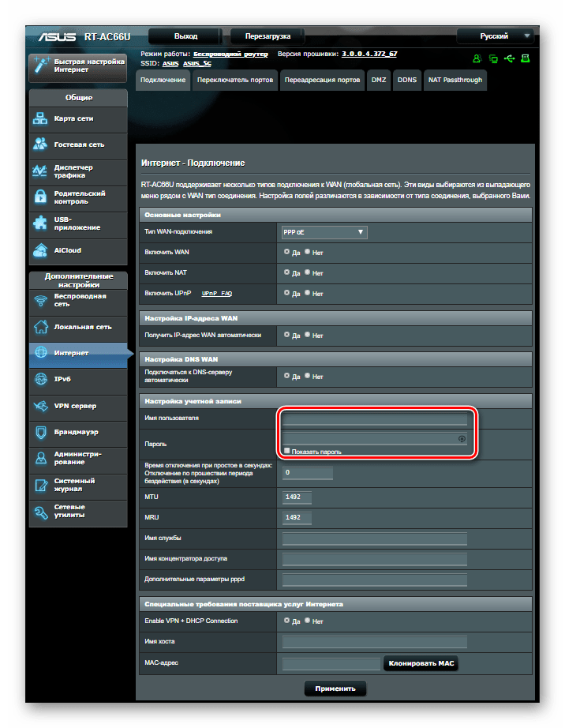Select Да for automatic DNS server connection

(x=286, y=376)
